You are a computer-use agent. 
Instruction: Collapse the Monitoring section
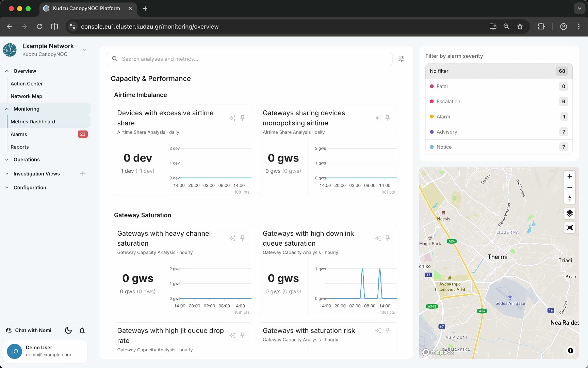(x=7, y=109)
